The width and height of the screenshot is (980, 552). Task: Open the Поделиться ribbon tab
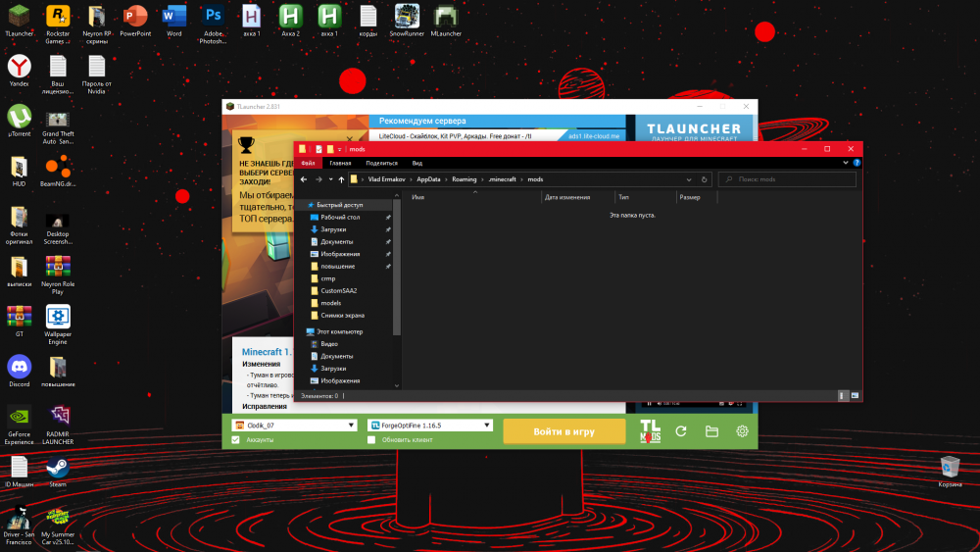tap(381, 163)
